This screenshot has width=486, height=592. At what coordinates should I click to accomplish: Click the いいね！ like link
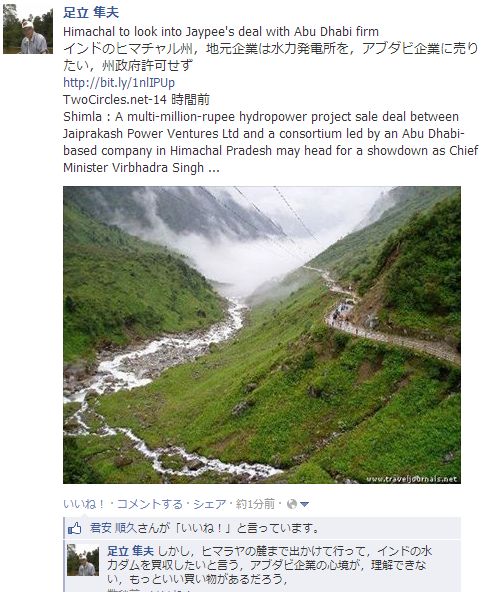[x=84, y=504]
